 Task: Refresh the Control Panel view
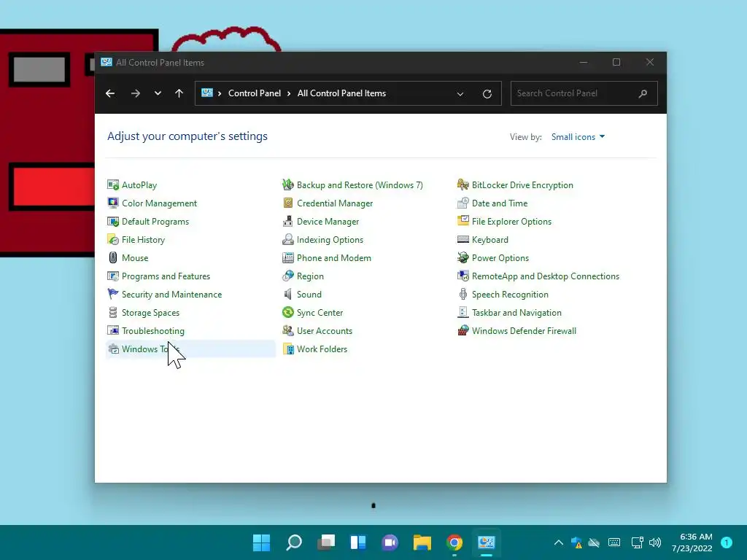click(x=487, y=94)
